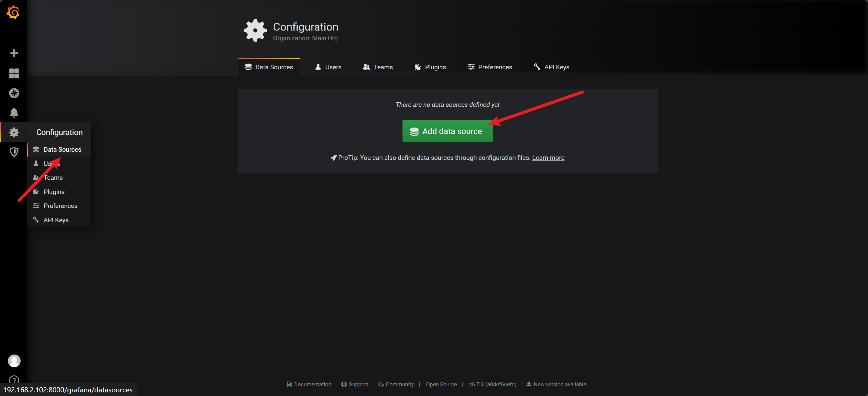Open the API Keys tab
Screen dimensions: 868x396
pyautogui.click(x=551, y=67)
